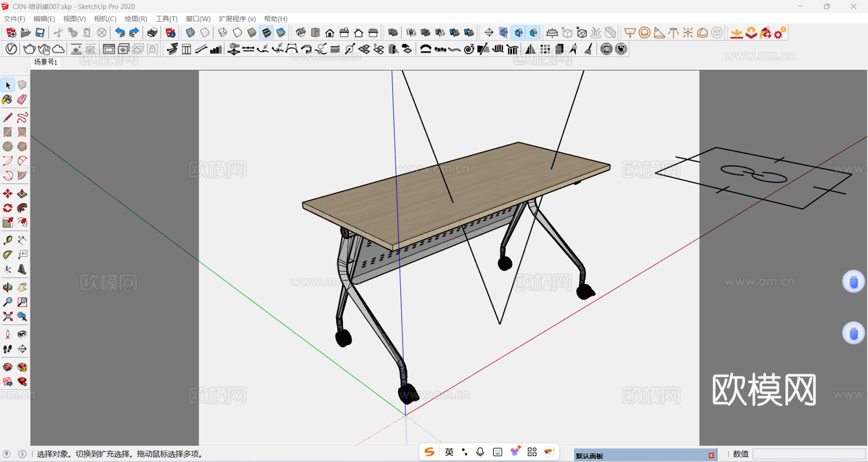Image resolution: width=868 pixels, height=462 pixels.
Task: Open the 扩展程序 menu
Action: pyautogui.click(x=237, y=19)
